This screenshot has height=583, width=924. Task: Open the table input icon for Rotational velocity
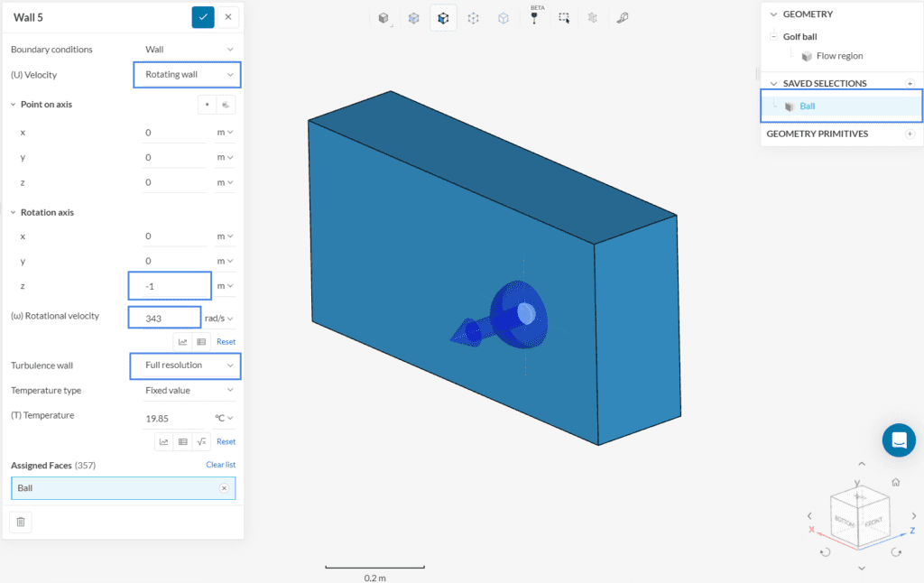201,342
